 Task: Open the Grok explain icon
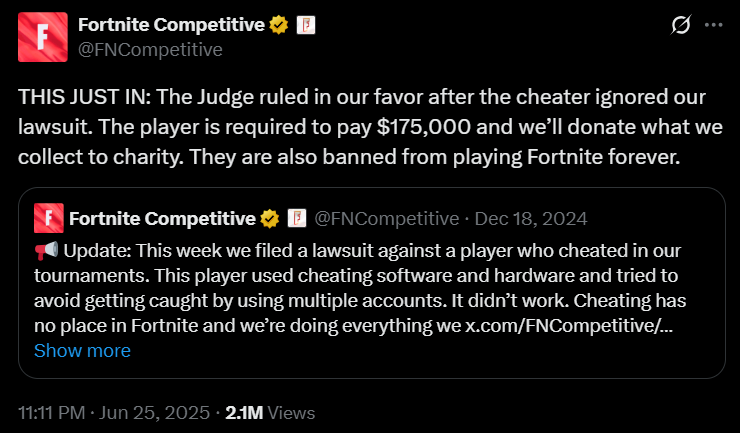click(681, 25)
